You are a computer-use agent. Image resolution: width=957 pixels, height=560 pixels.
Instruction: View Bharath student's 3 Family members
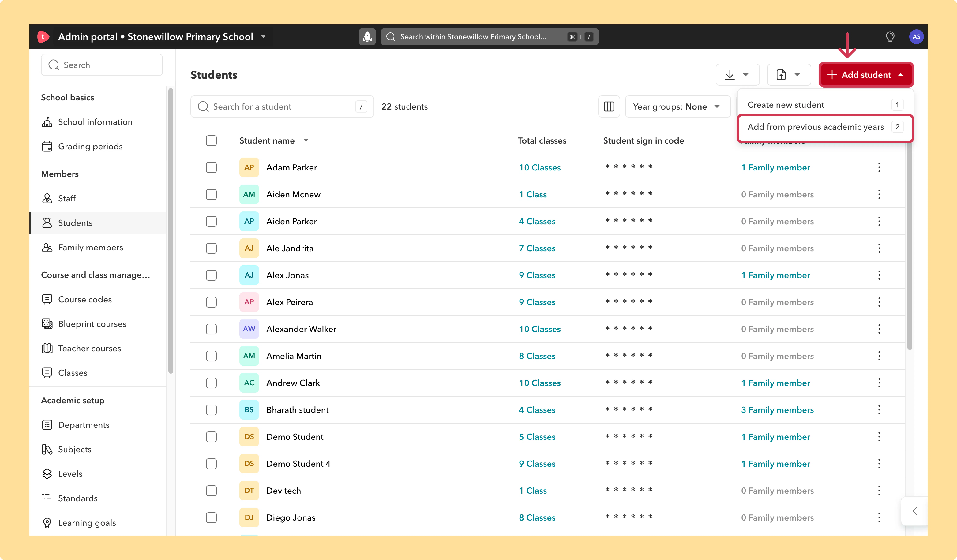click(x=777, y=410)
